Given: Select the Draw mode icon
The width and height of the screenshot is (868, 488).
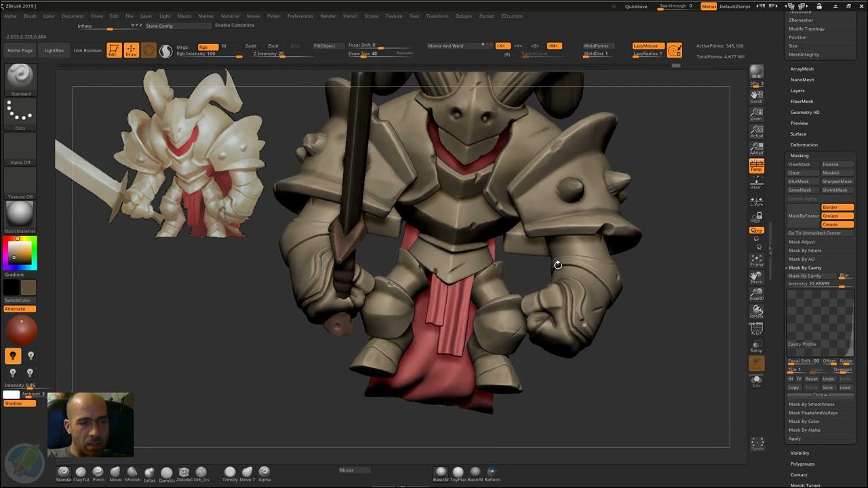Looking at the screenshot, I should click(x=131, y=50).
